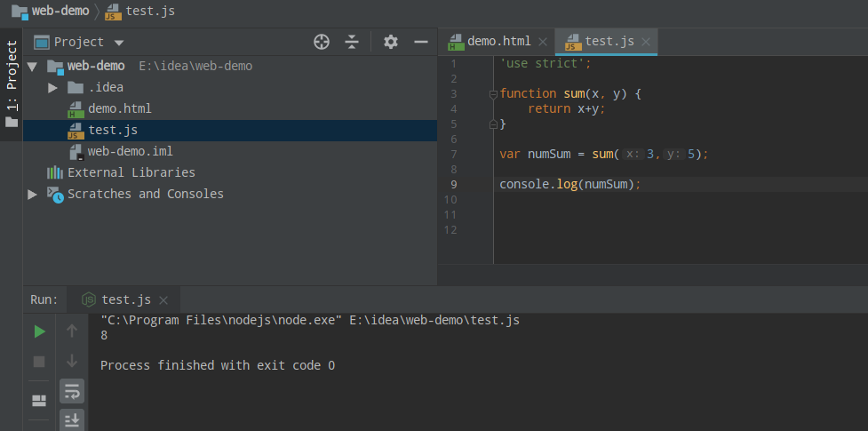The image size is (868, 431).
Task: Click the E:\idea\web-demo path label
Action: pos(195,67)
